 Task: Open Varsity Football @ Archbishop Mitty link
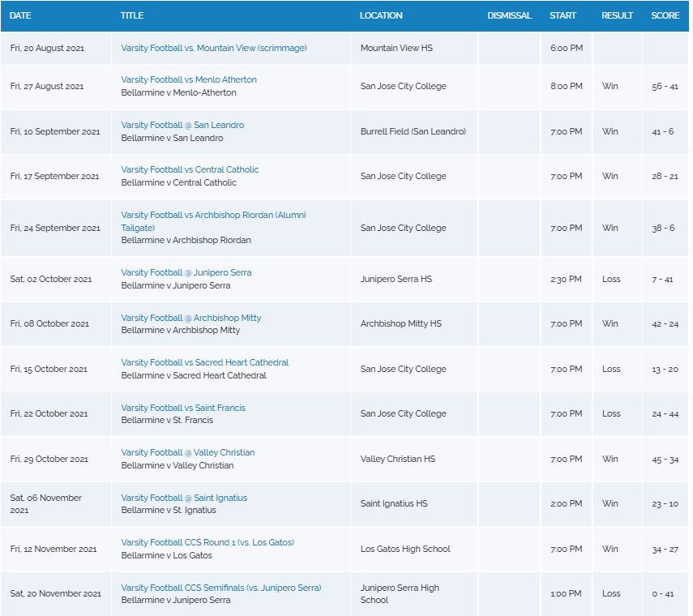(x=191, y=318)
